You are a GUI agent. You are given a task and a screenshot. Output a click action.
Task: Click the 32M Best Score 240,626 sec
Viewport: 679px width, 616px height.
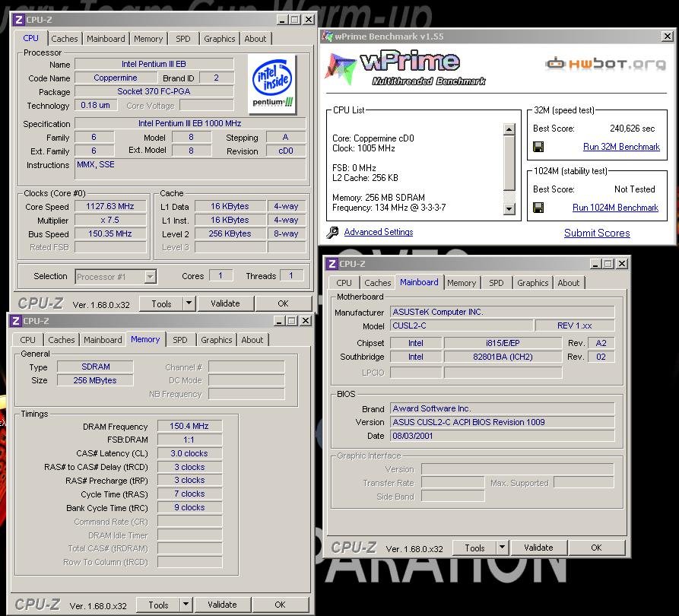[632, 129]
